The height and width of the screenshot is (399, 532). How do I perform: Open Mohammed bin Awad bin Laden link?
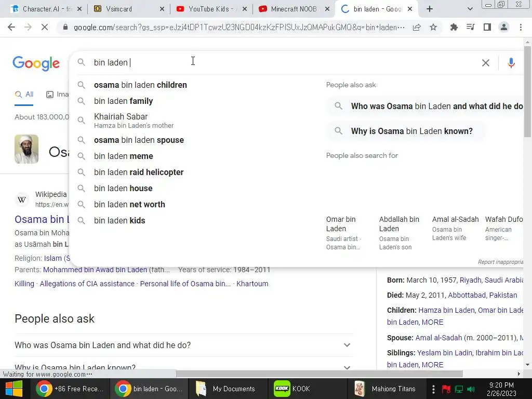pos(95,270)
